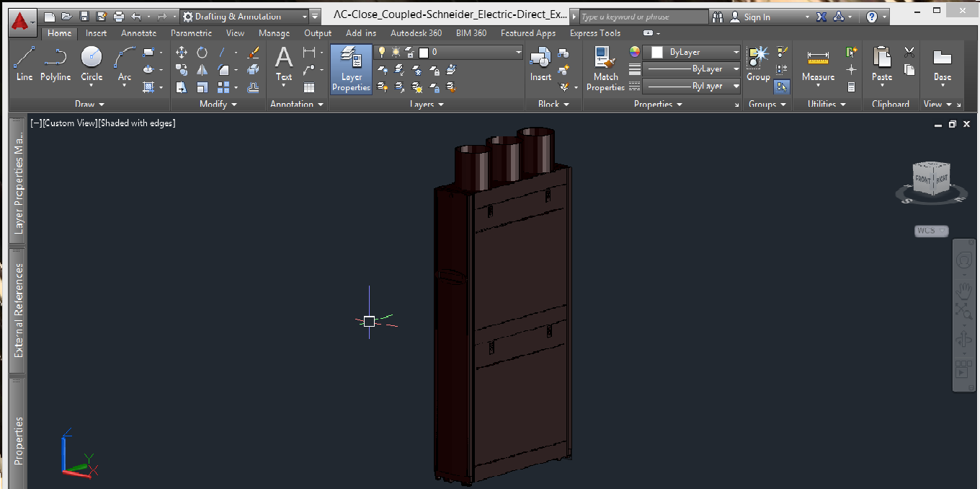Toggle layer 0 freeze sun icon
980x489 pixels.
[x=396, y=52]
